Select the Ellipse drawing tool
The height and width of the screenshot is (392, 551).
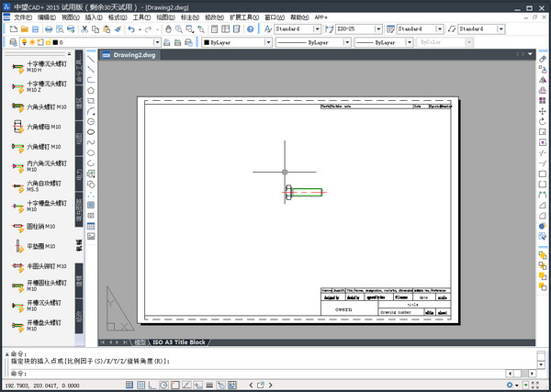coord(91,152)
